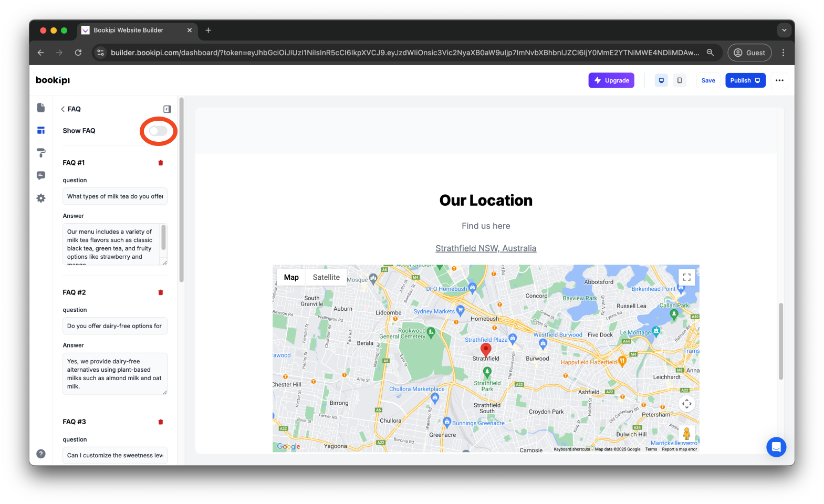Viewport: 824px width, 504px height.
Task: Click the site information icon in address bar
Action: click(x=101, y=52)
